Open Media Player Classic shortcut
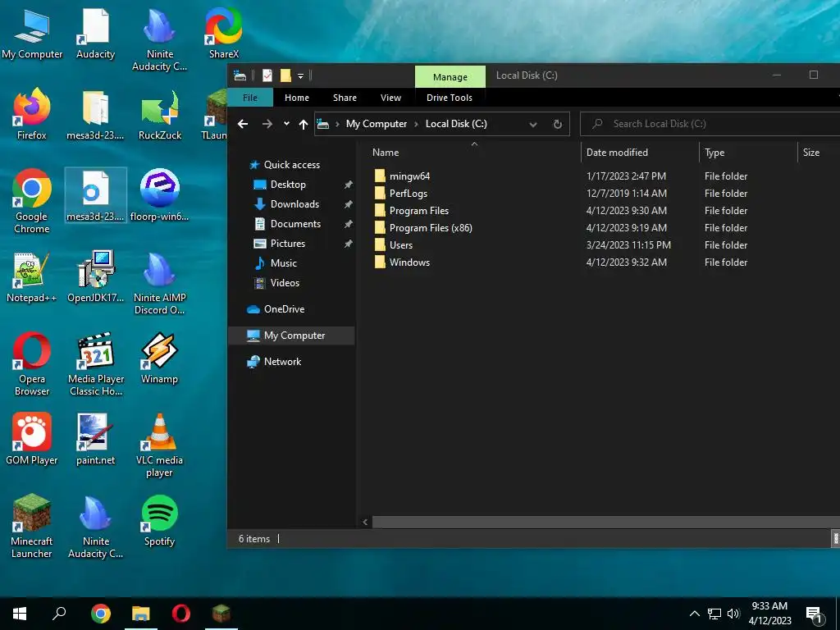This screenshot has width=840, height=630. coord(95,364)
